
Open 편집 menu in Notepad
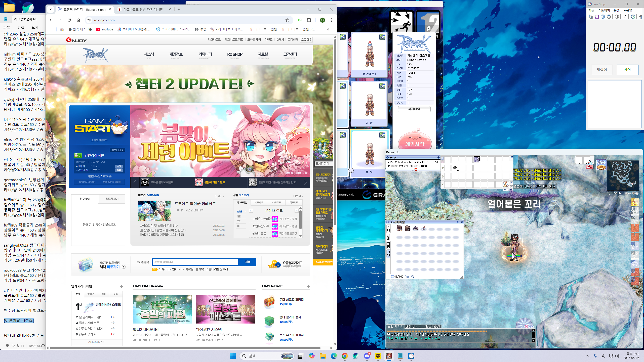click(21, 27)
